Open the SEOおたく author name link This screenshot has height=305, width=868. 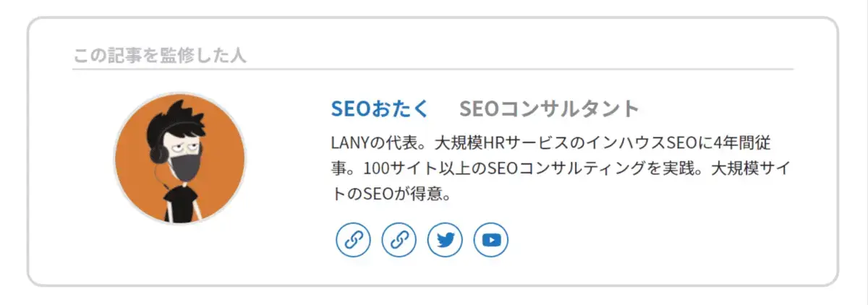click(380, 109)
